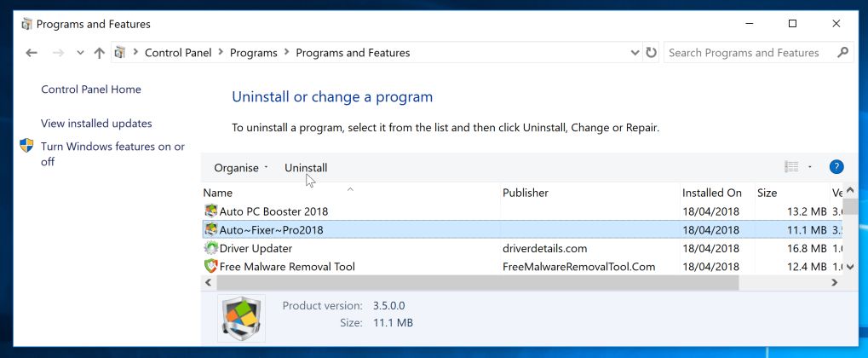Open the Control Panel Home link
This screenshot has width=868, height=358.
(x=91, y=89)
